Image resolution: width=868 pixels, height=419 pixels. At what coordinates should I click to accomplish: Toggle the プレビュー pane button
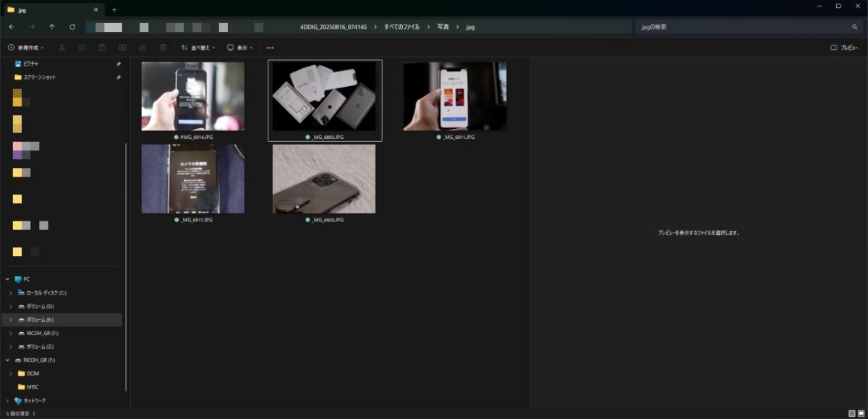point(845,48)
